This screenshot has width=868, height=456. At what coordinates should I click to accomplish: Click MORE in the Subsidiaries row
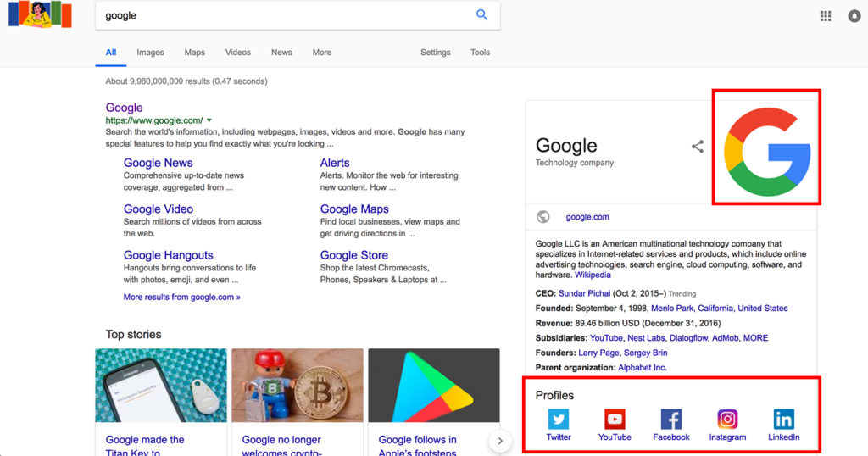click(755, 337)
